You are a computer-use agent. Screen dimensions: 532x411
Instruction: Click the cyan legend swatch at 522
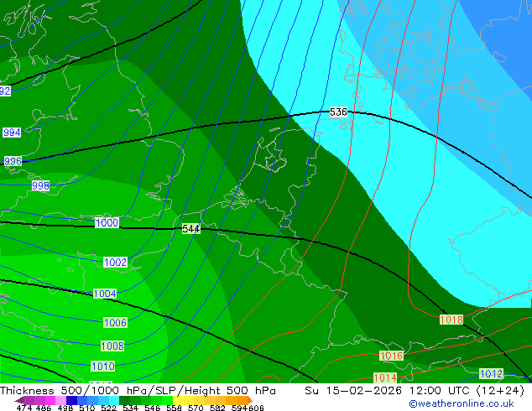click(x=114, y=400)
